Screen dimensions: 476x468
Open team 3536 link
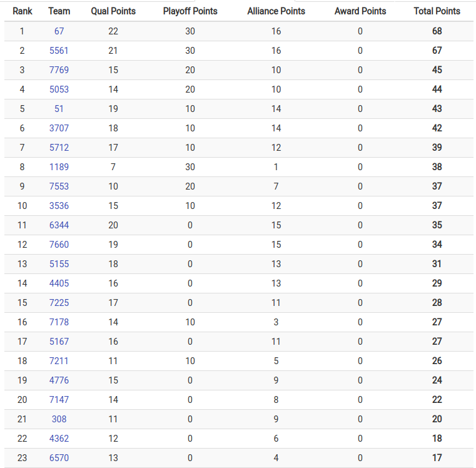[59, 206]
